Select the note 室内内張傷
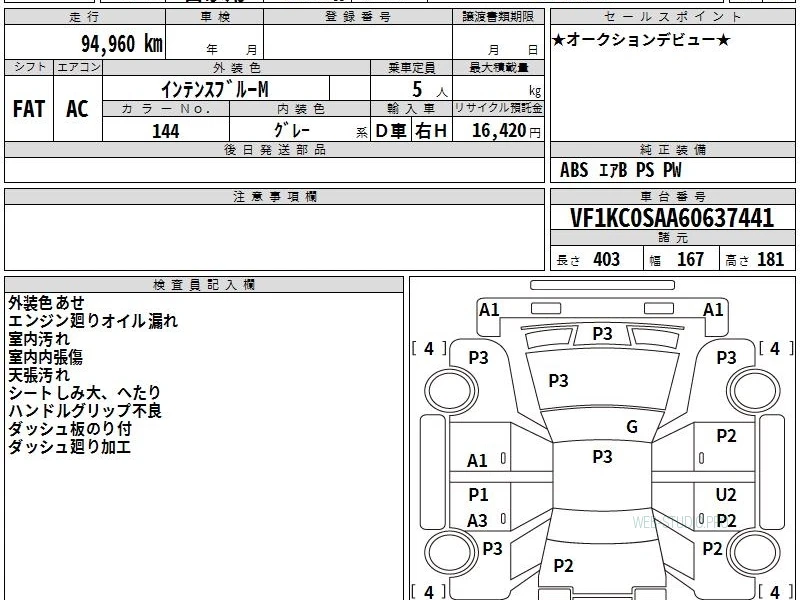 pyautogui.click(x=45, y=357)
